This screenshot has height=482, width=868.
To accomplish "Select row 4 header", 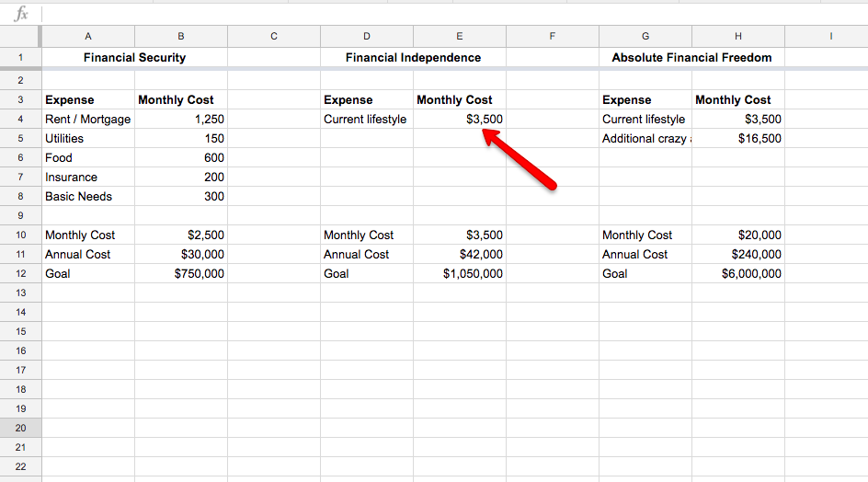I will tap(20, 119).
